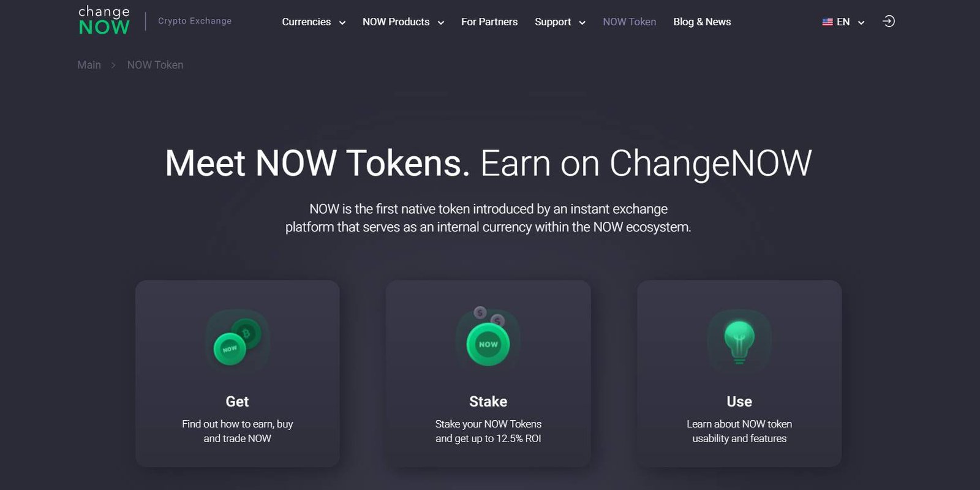
Task: Open the Support dropdown menu
Action: tap(560, 22)
